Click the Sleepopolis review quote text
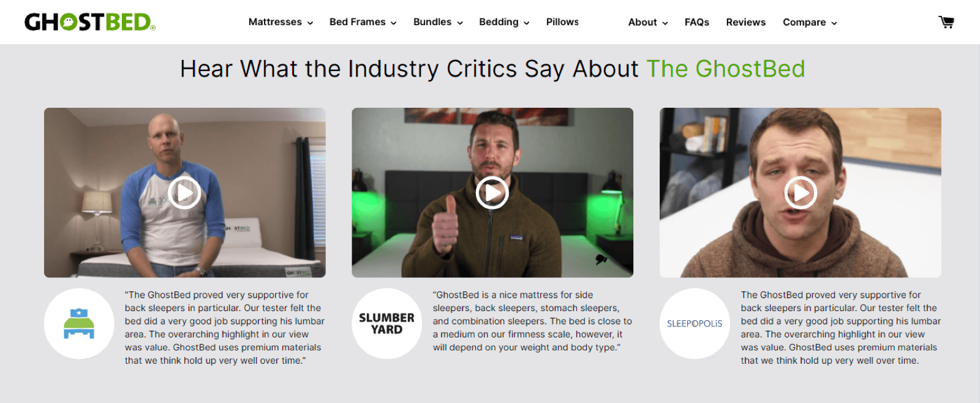The image size is (980, 403). tap(841, 328)
